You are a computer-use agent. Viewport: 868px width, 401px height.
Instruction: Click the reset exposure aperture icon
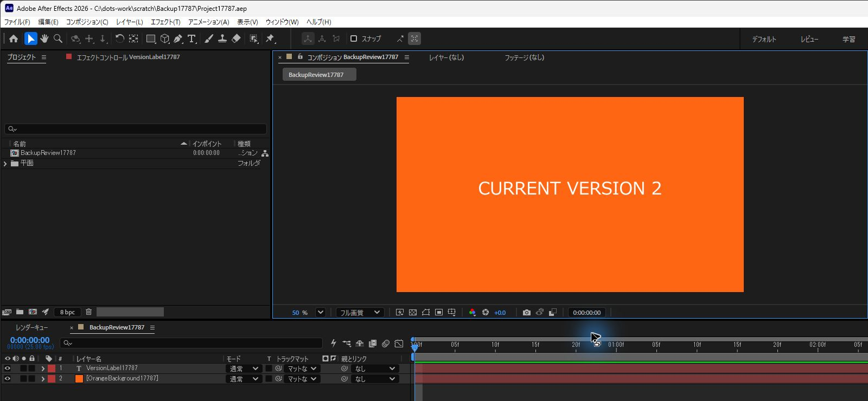[x=486, y=312]
